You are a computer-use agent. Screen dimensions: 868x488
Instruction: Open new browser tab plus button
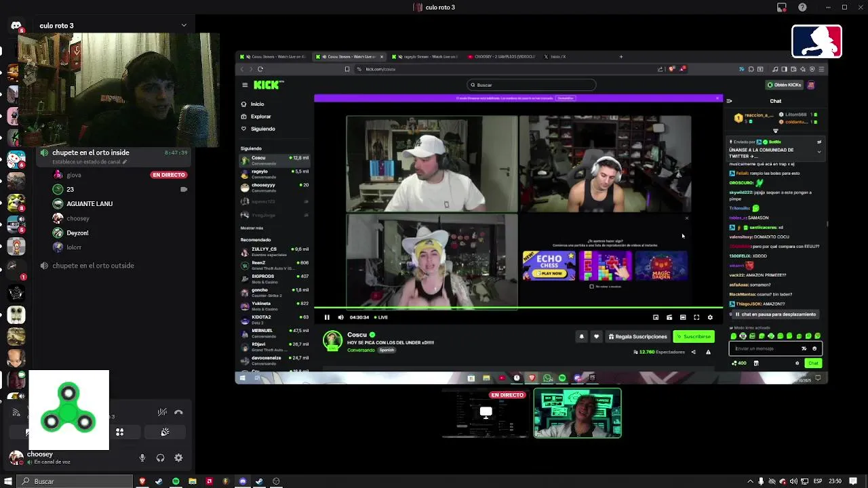pos(621,57)
